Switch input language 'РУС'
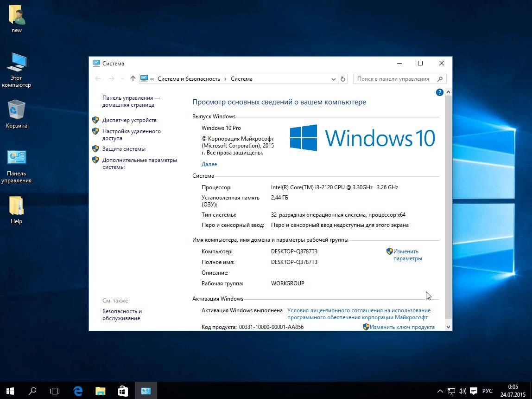The height and width of the screenshot is (399, 532). click(x=487, y=391)
